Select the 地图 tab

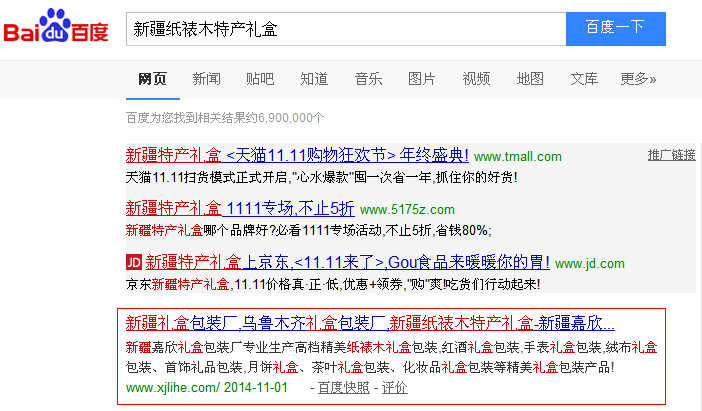(530, 79)
